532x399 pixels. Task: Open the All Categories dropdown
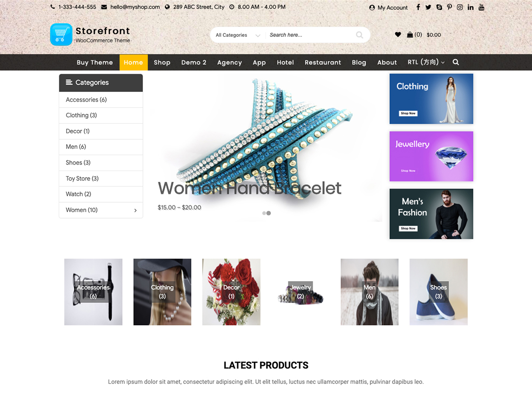[238, 35]
